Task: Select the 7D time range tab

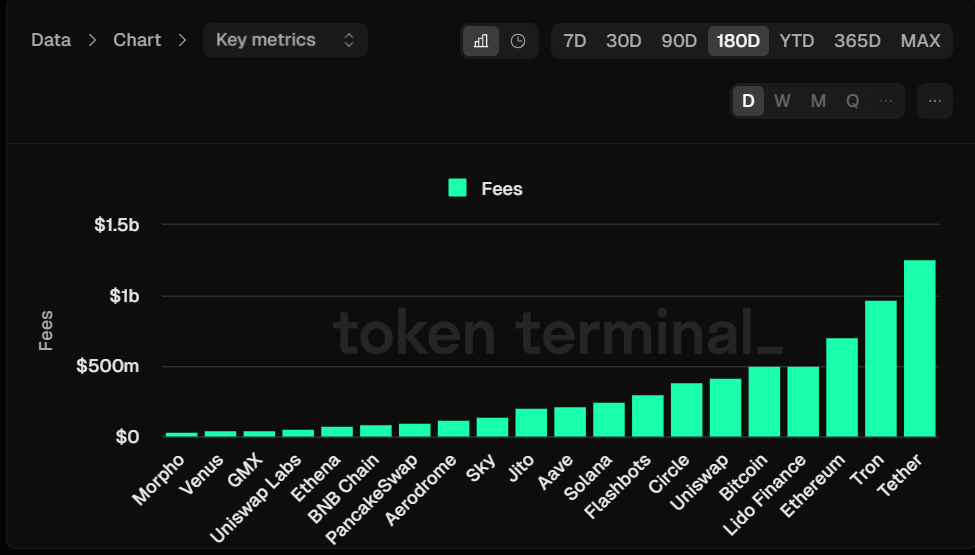Action: point(575,41)
